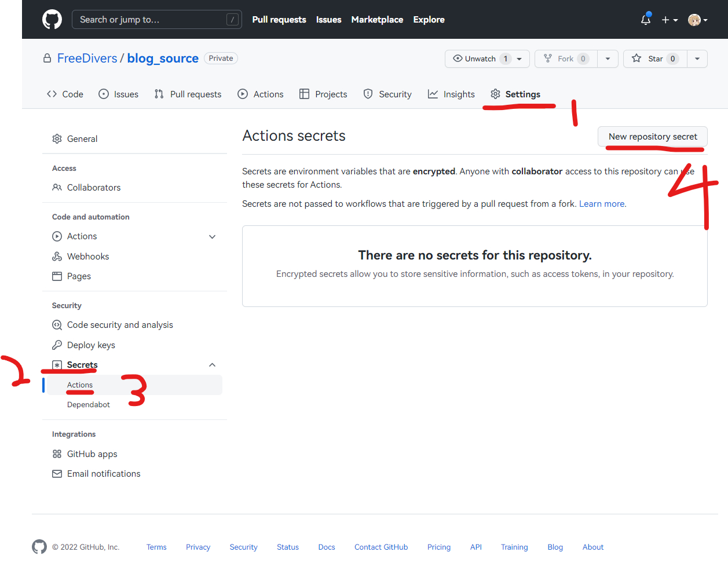Collapse the Secrets section chevron
Viewport: 728px width, 585px height.
point(213,365)
